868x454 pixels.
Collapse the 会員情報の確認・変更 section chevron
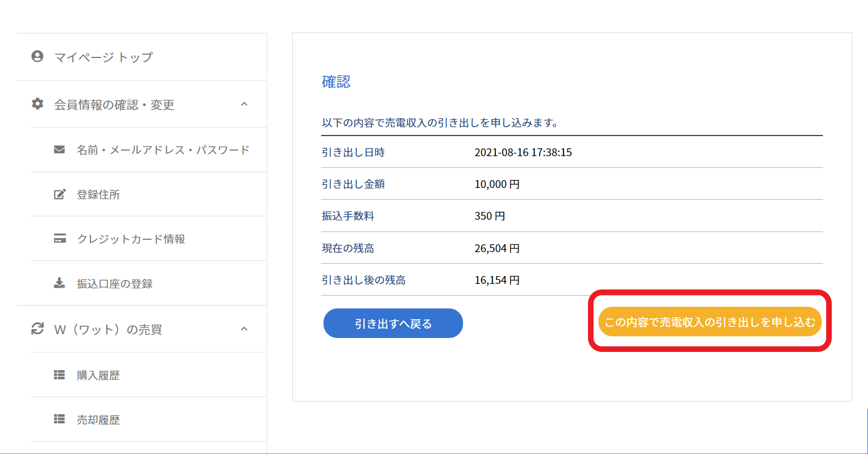pyautogui.click(x=244, y=104)
